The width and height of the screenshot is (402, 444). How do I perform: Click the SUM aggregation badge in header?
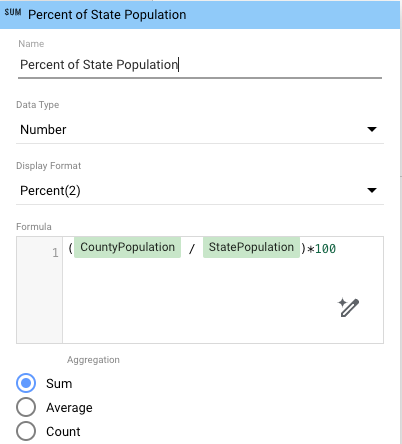(x=13, y=13)
